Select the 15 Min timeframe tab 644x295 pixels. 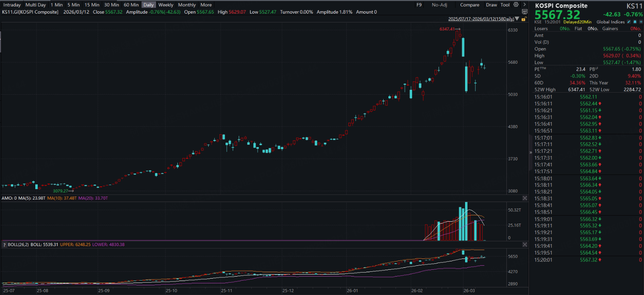point(92,5)
